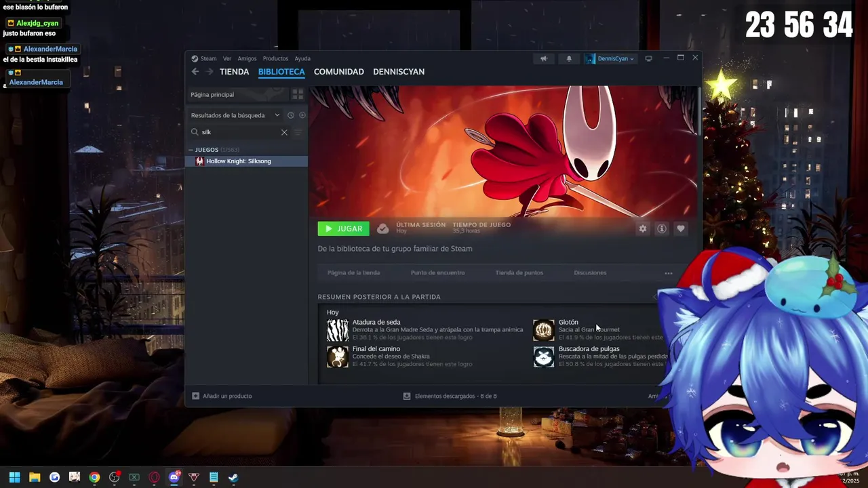The width and height of the screenshot is (868, 488).
Task: Open the Steam announcements megaphone icon
Action: tap(544, 58)
